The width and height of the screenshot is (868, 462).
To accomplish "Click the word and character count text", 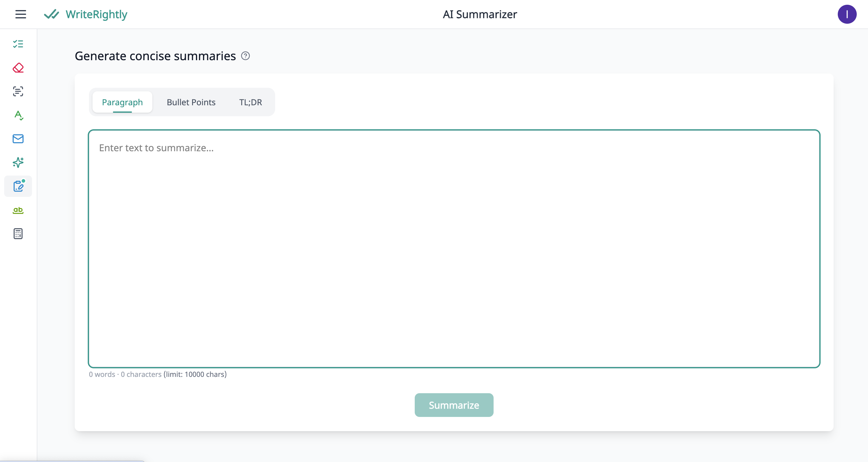I will click(158, 375).
